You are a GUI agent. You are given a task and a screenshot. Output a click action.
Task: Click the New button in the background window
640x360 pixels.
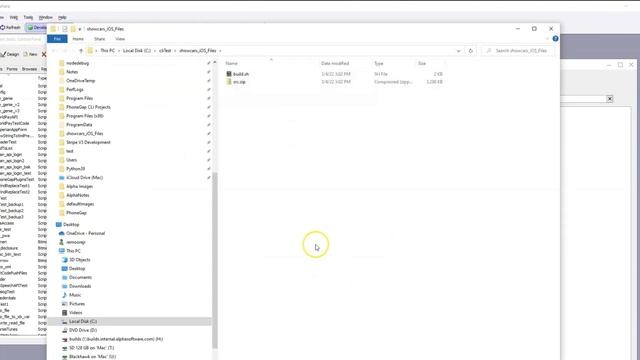tap(31, 54)
